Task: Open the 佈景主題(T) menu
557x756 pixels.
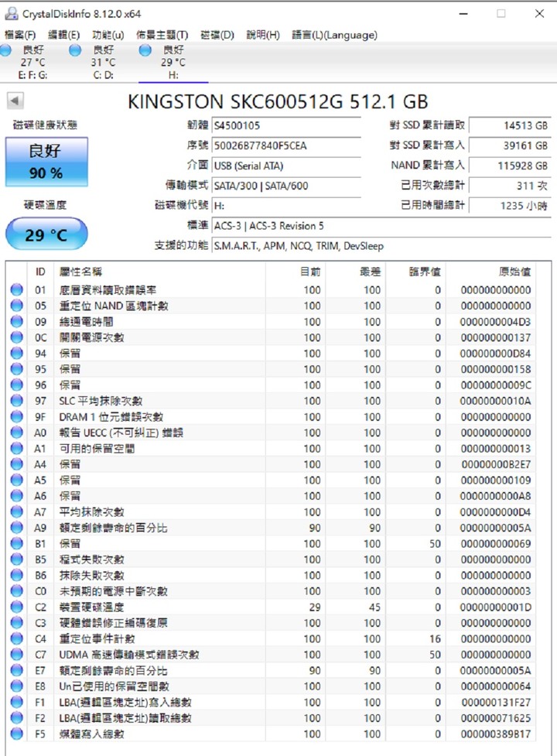Action: tap(162, 35)
